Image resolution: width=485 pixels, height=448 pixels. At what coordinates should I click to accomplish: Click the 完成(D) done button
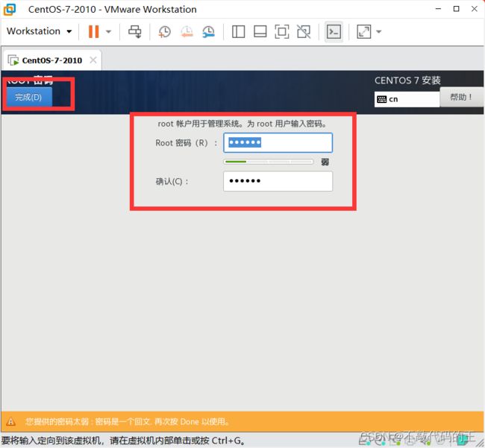(x=29, y=97)
